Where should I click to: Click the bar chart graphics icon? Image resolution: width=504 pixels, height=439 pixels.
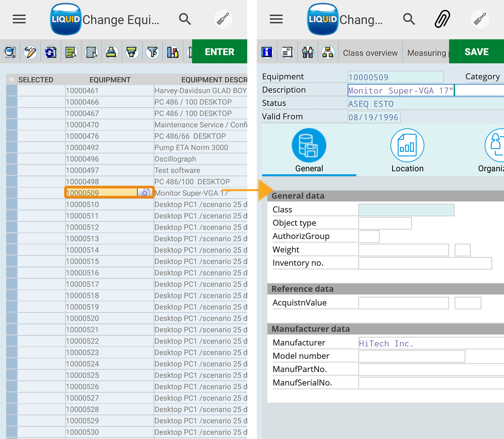click(x=173, y=52)
